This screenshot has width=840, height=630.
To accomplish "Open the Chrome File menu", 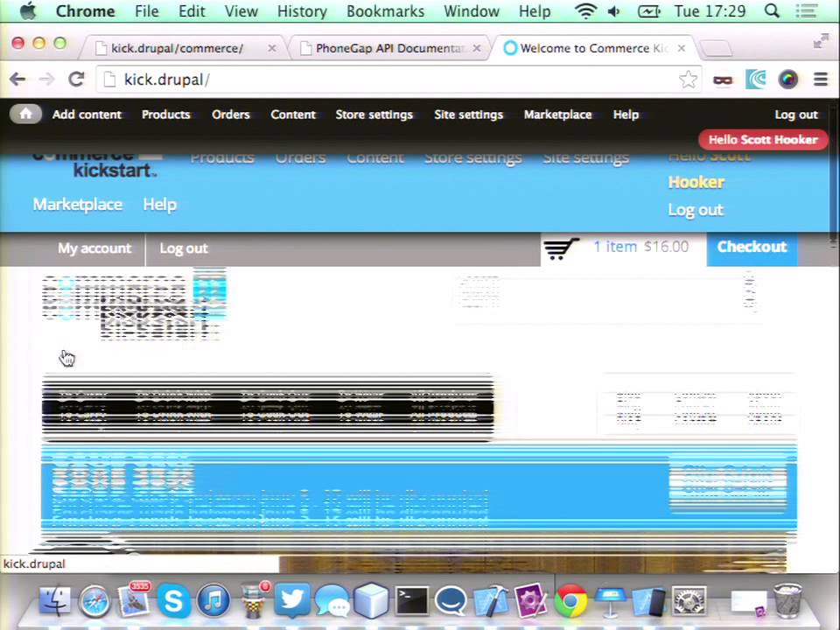I will [147, 11].
